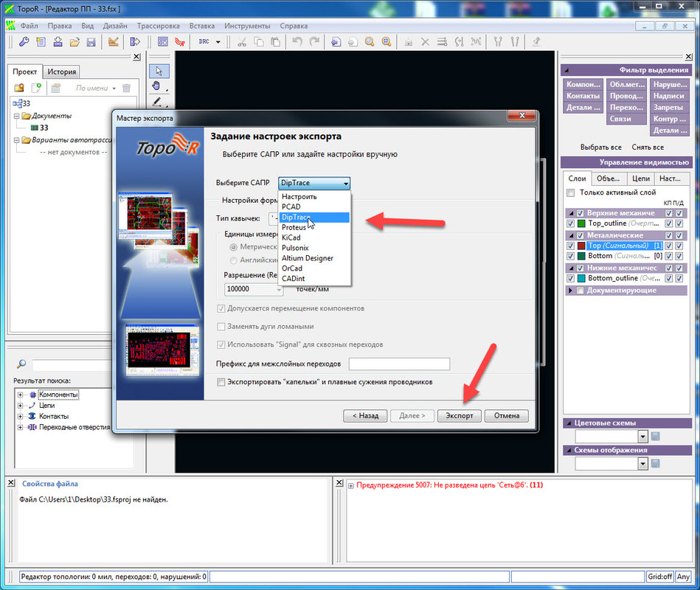Viewport: 700px width, 590px height.
Task: Click the trash delete icon in Project panel
Action: [126, 88]
